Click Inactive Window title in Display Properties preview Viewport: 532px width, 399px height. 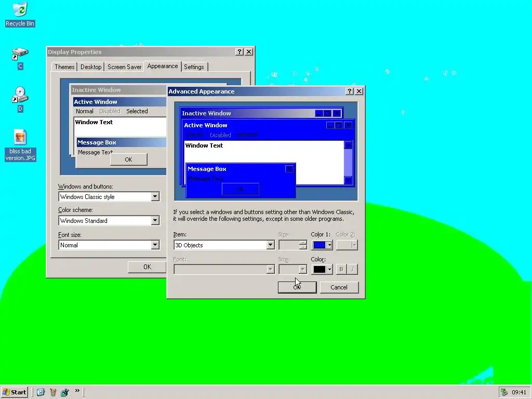point(96,90)
